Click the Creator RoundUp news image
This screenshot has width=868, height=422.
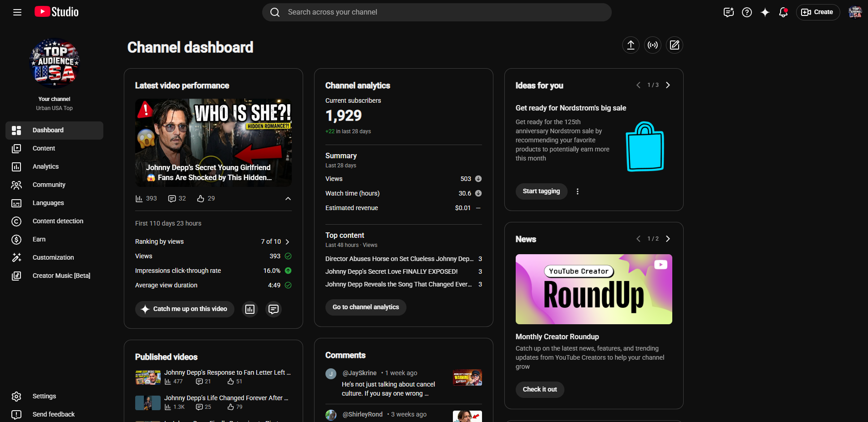pyautogui.click(x=594, y=289)
